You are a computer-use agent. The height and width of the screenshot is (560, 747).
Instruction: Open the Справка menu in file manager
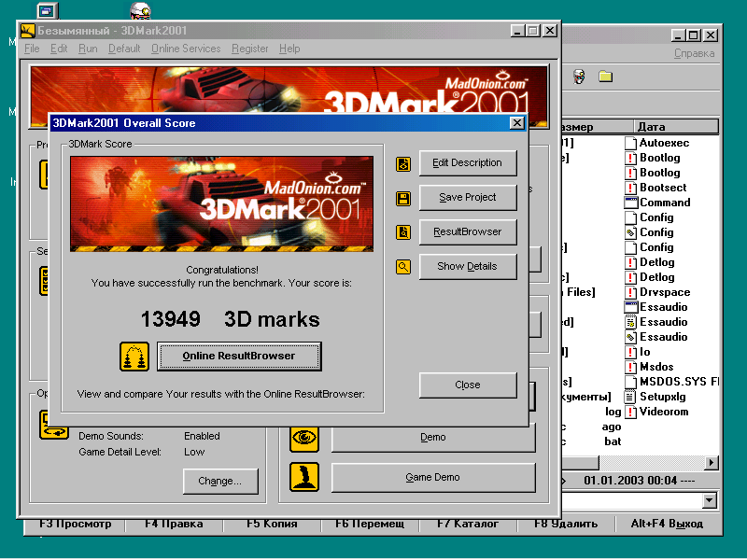(x=694, y=53)
